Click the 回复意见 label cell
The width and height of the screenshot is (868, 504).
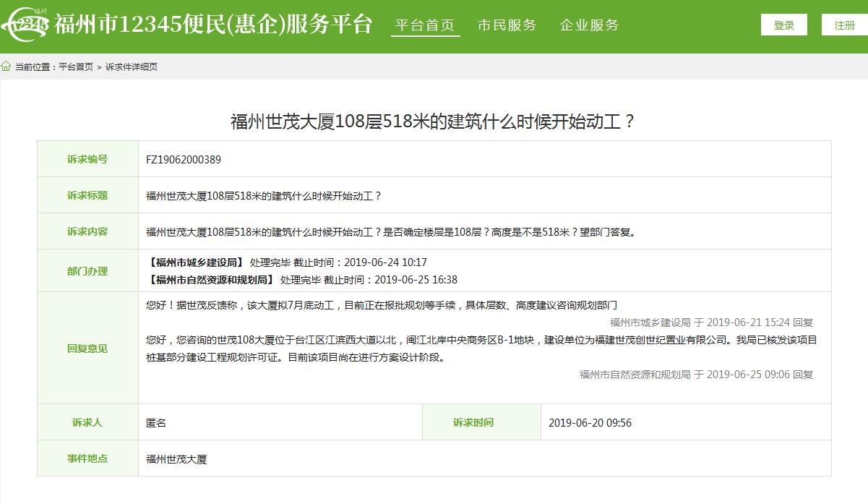[87, 348]
